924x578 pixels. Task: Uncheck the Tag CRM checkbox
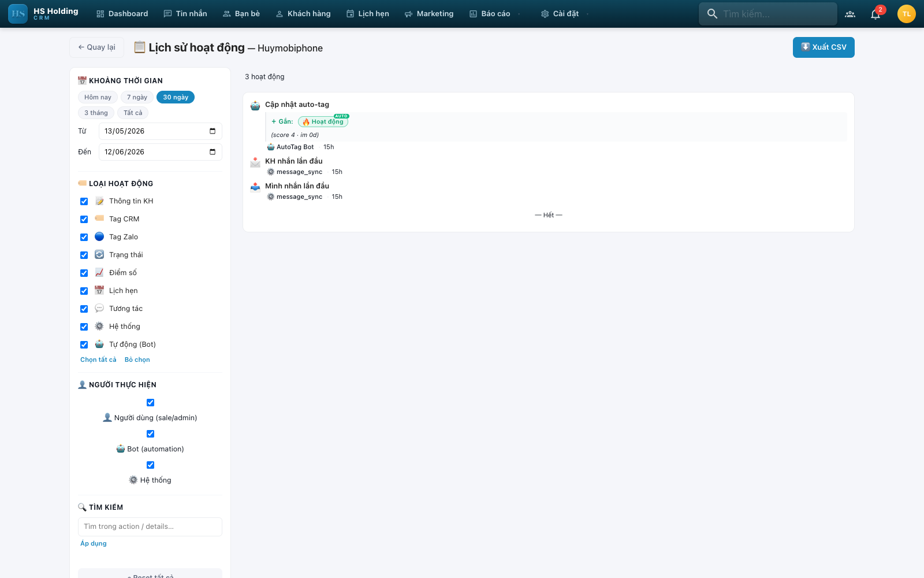pos(84,219)
